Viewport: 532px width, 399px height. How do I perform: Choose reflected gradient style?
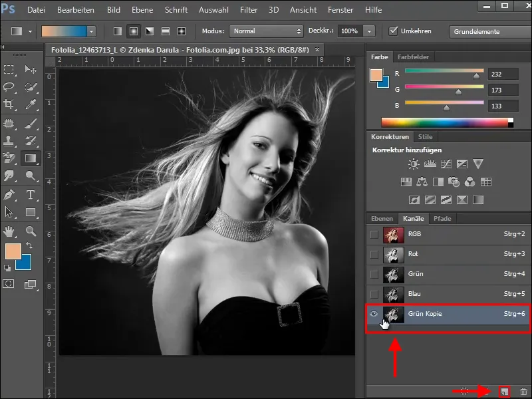pos(165,31)
